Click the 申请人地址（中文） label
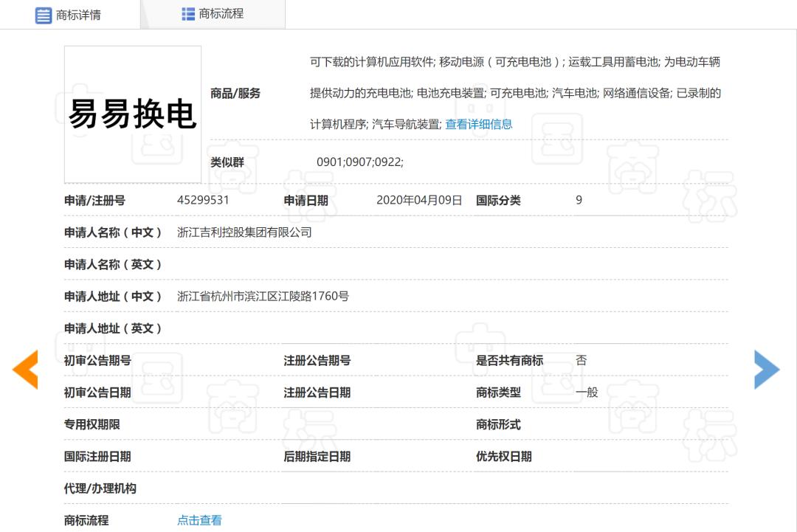 coord(112,296)
